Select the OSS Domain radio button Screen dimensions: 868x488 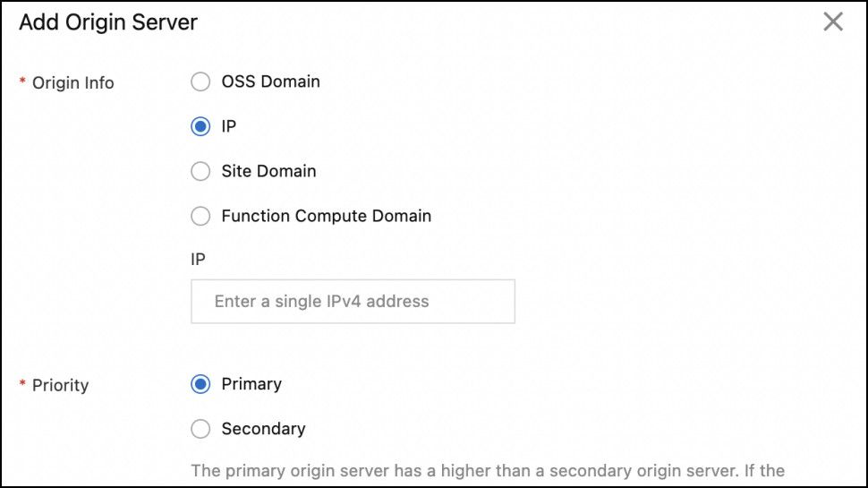pyautogui.click(x=200, y=82)
